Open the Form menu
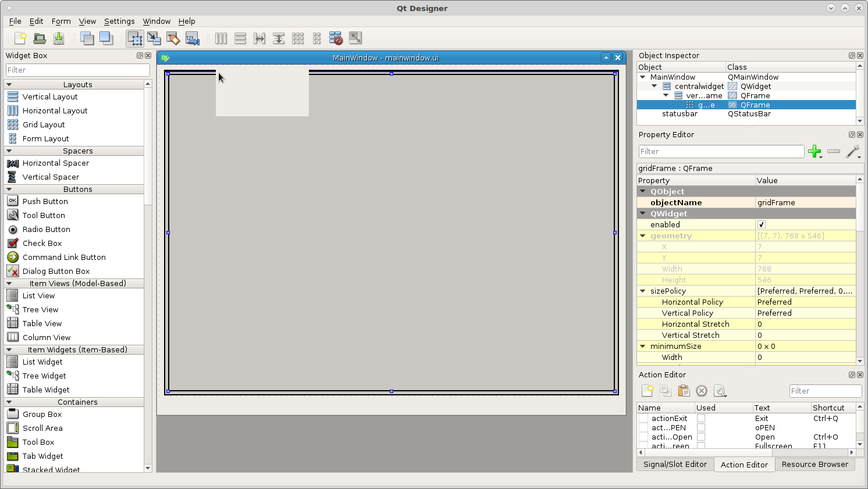 (61, 21)
